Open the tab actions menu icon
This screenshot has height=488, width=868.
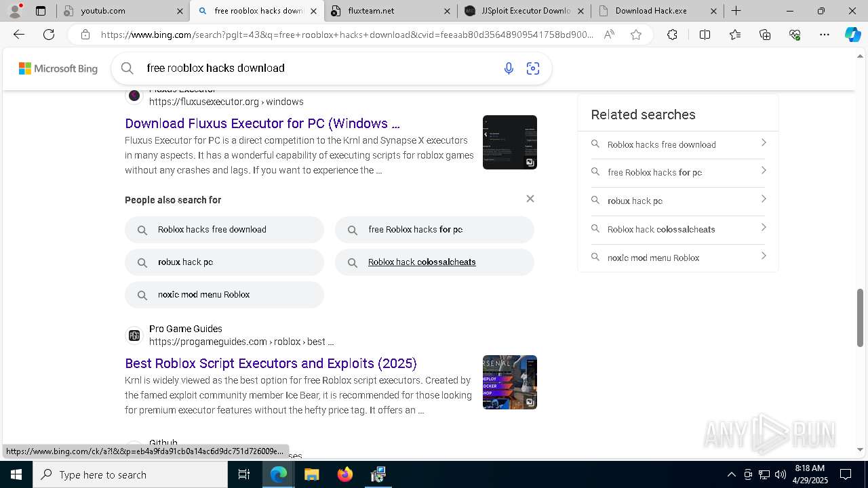pyautogui.click(x=41, y=11)
